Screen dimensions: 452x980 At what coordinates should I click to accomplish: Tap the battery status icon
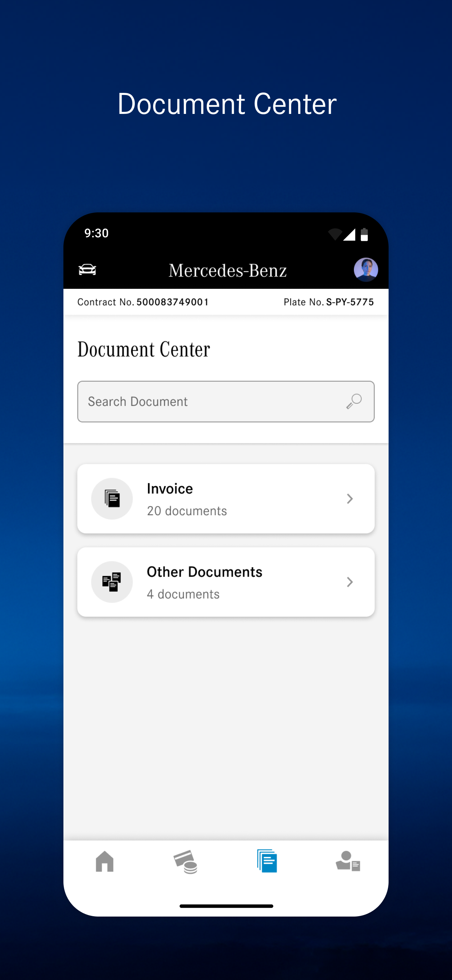tap(364, 234)
